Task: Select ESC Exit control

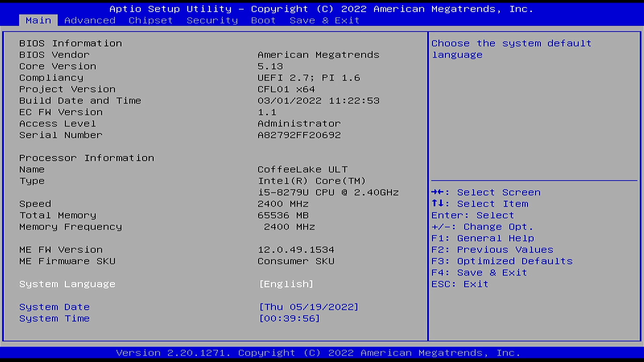Action: (460, 284)
